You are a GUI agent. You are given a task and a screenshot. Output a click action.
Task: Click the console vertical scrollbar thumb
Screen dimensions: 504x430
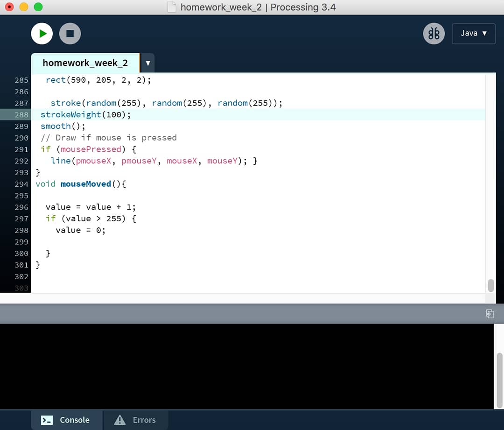click(499, 380)
